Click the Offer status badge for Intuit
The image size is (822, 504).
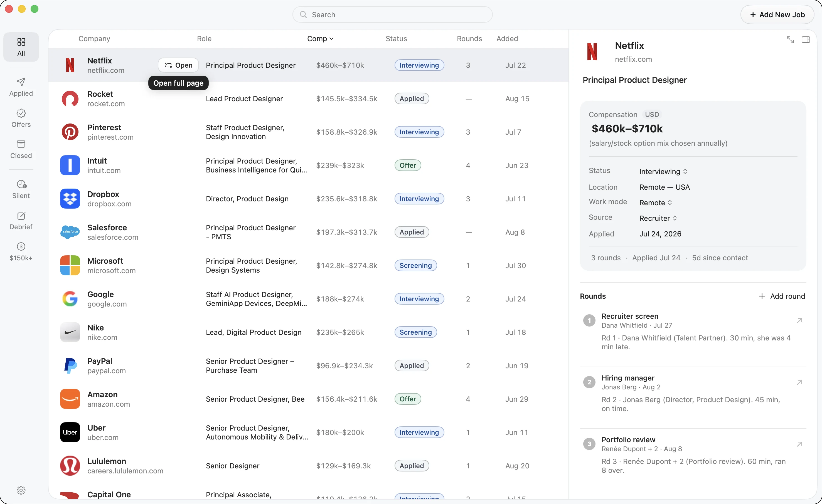pos(408,165)
